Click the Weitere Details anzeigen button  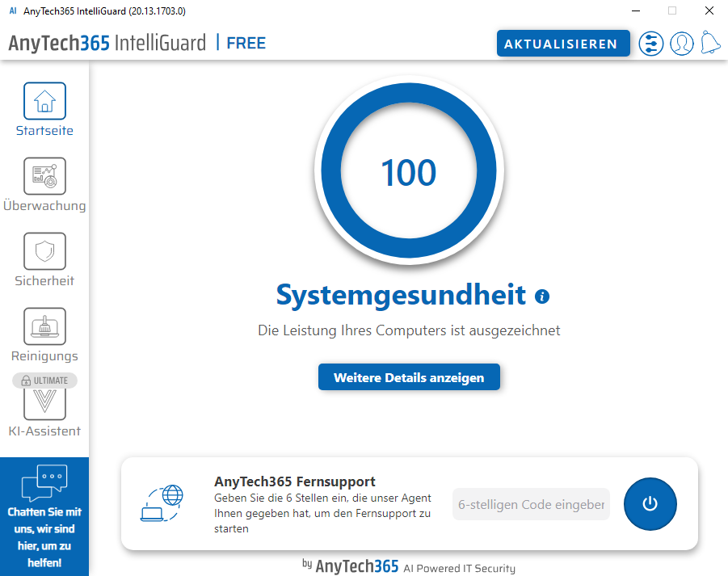tap(409, 377)
